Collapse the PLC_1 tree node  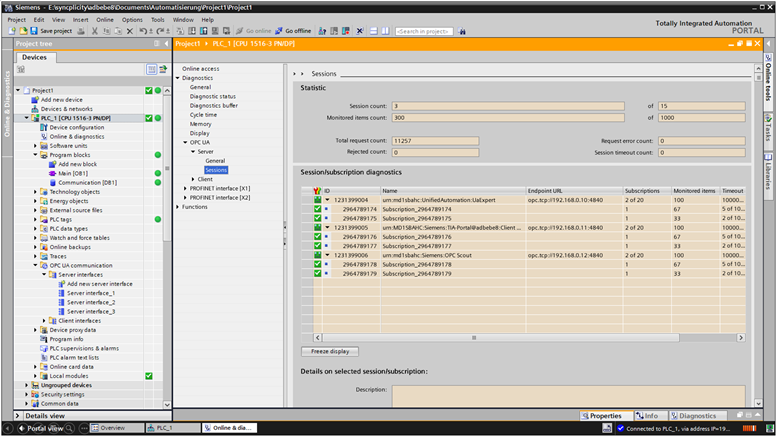point(27,118)
